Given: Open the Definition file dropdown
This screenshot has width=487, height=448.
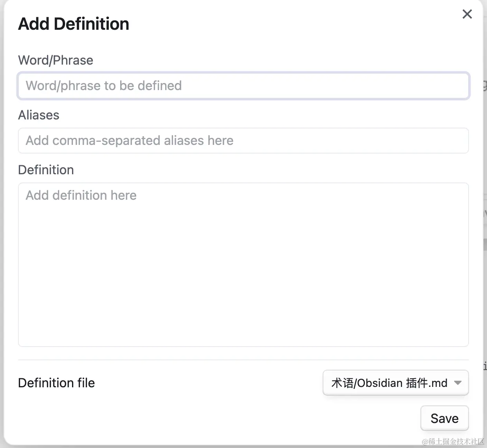Looking at the screenshot, I should (395, 383).
